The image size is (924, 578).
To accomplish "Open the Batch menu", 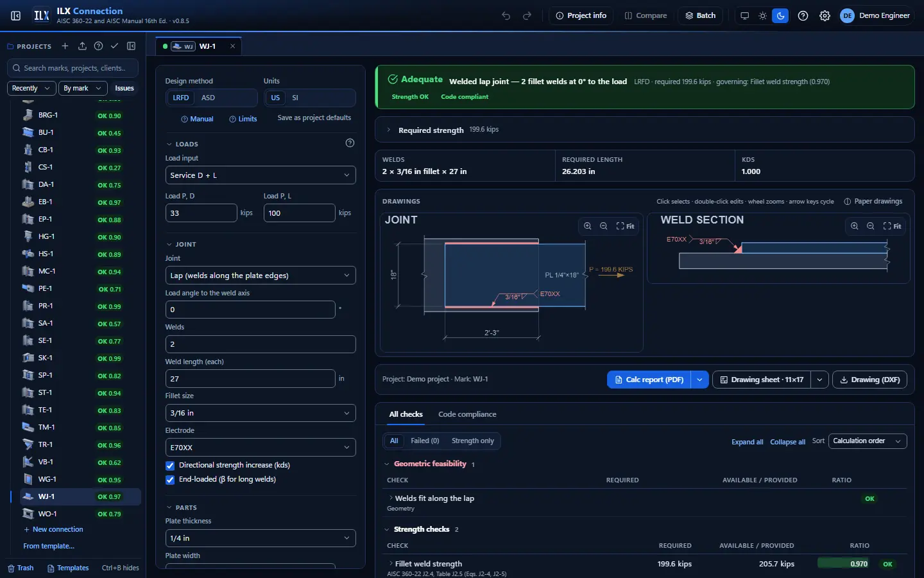I will (701, 15).
